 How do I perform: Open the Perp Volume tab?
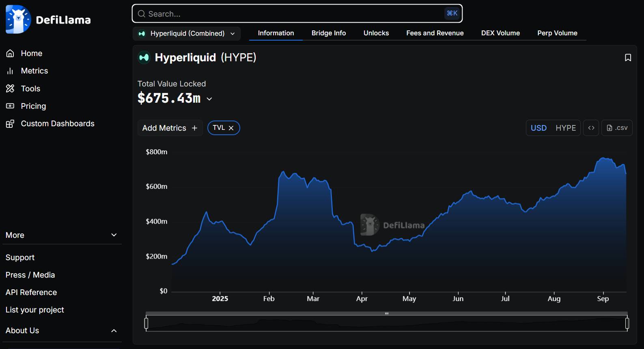557,33
